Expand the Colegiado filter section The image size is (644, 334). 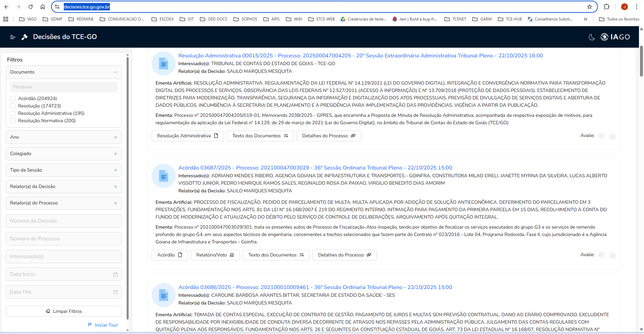click(x=115, y=154)
